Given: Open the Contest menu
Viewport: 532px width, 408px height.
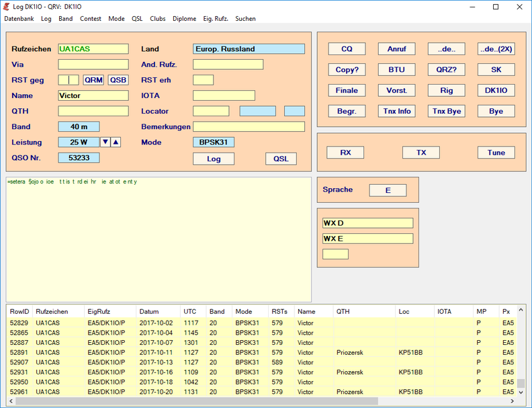Looking at the screenshot, I should click(91, 19).
